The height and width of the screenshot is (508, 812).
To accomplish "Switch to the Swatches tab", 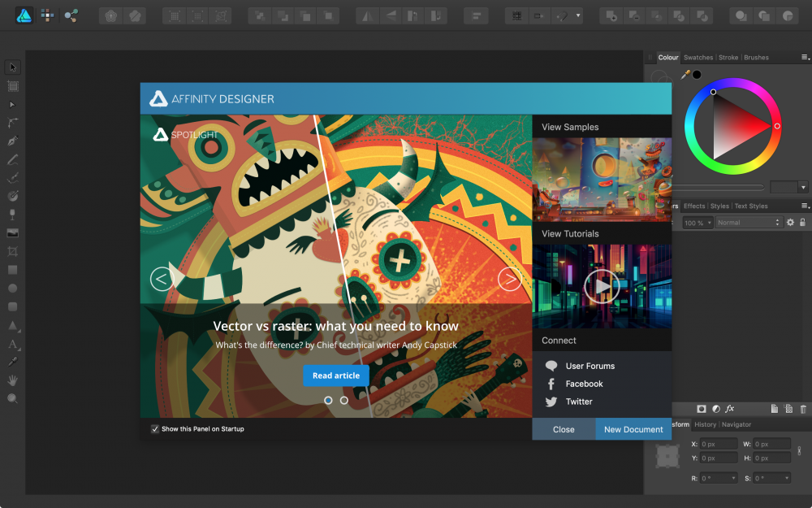I will coord(698,57).
